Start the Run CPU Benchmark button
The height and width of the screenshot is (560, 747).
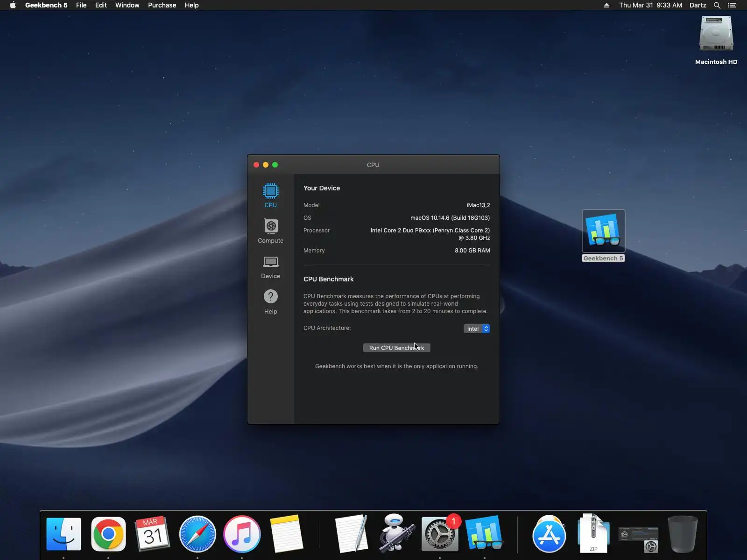396,348
